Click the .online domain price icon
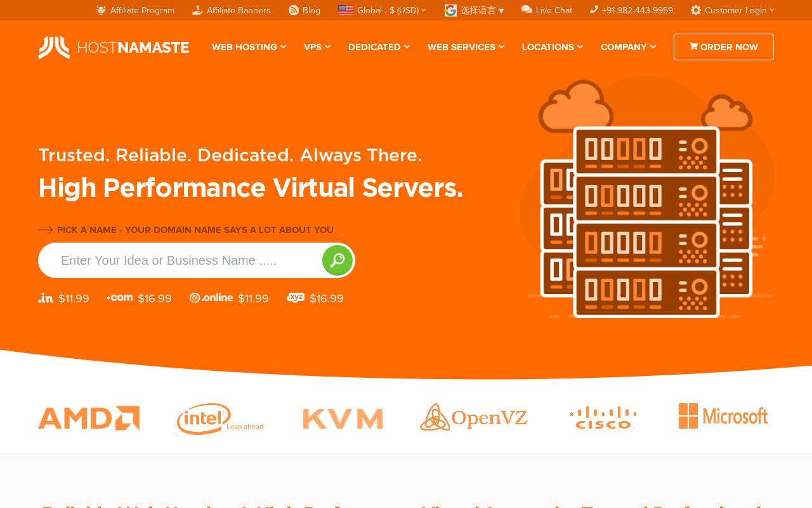The height and width of the screenshot is (508, 812). [x=211, y=298]
